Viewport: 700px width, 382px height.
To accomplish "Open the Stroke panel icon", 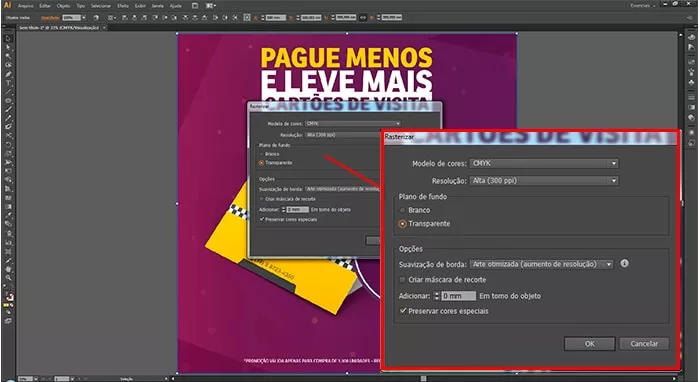I will 691,97.
